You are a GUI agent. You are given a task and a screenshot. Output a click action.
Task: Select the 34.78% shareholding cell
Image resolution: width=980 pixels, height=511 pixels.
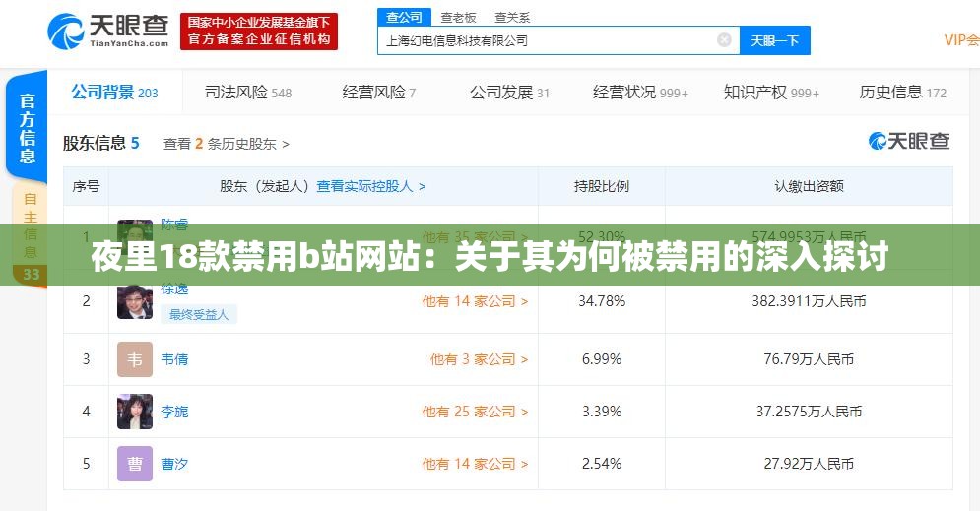click(x=602, y=301)
